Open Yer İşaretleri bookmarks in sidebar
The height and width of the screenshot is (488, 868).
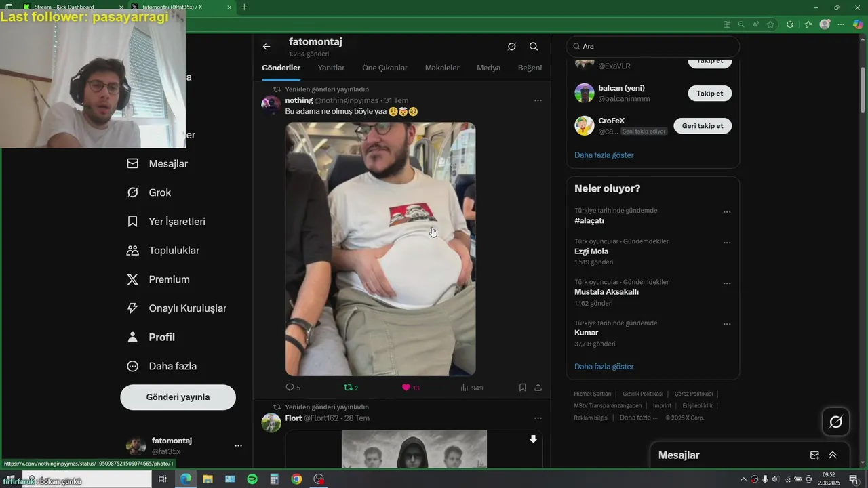point(166,222)
